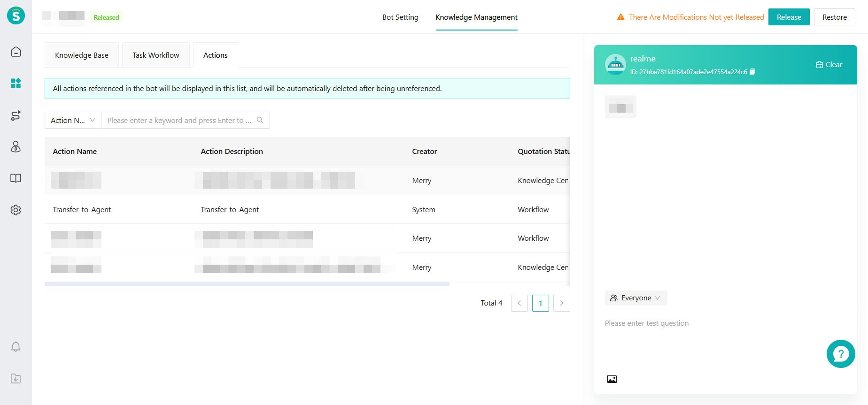The image size is (868, 405).
Task: Switch to the Bot Setting tab
Action: coord(400,17)
